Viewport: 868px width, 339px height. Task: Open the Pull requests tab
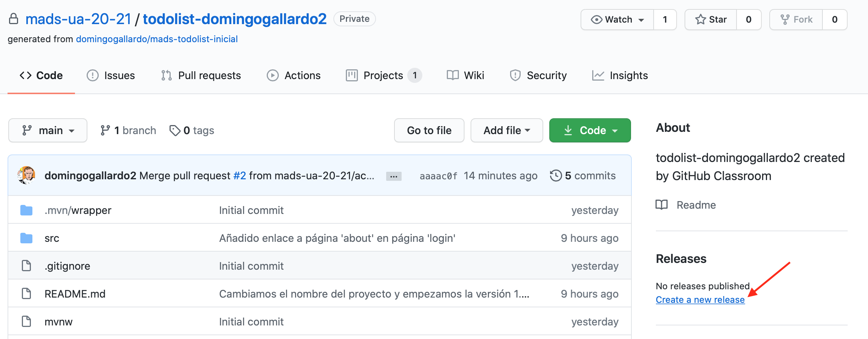(x=201, y=75)
